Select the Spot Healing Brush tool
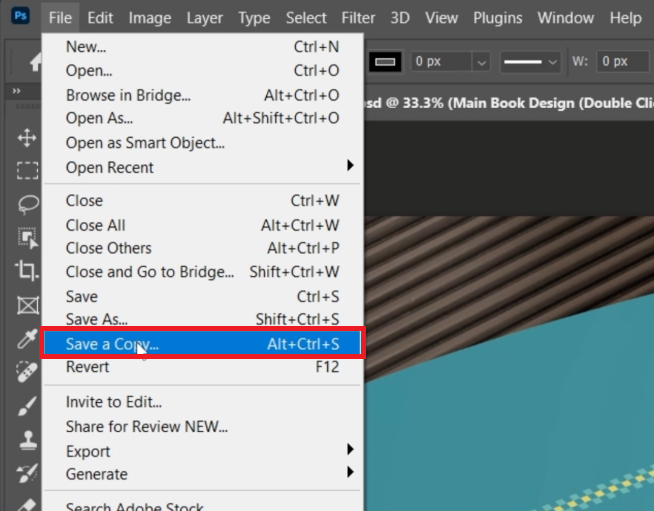 27,371
